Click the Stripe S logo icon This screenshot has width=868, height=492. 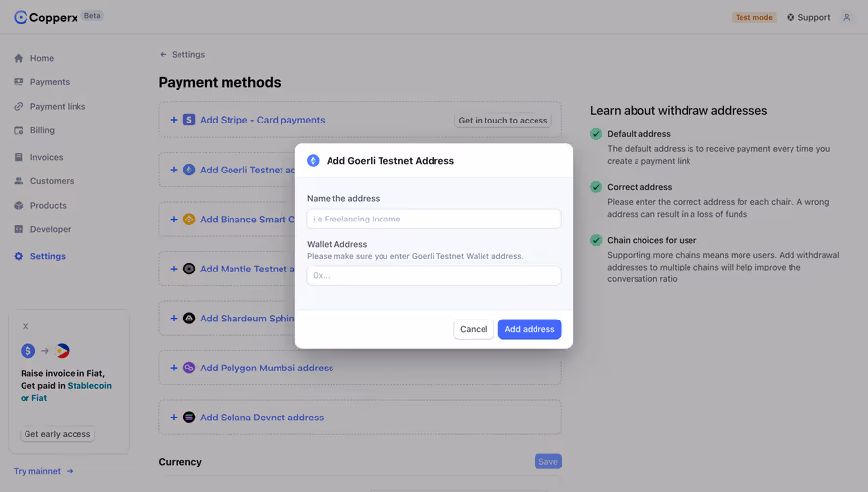tap(189, 120)
